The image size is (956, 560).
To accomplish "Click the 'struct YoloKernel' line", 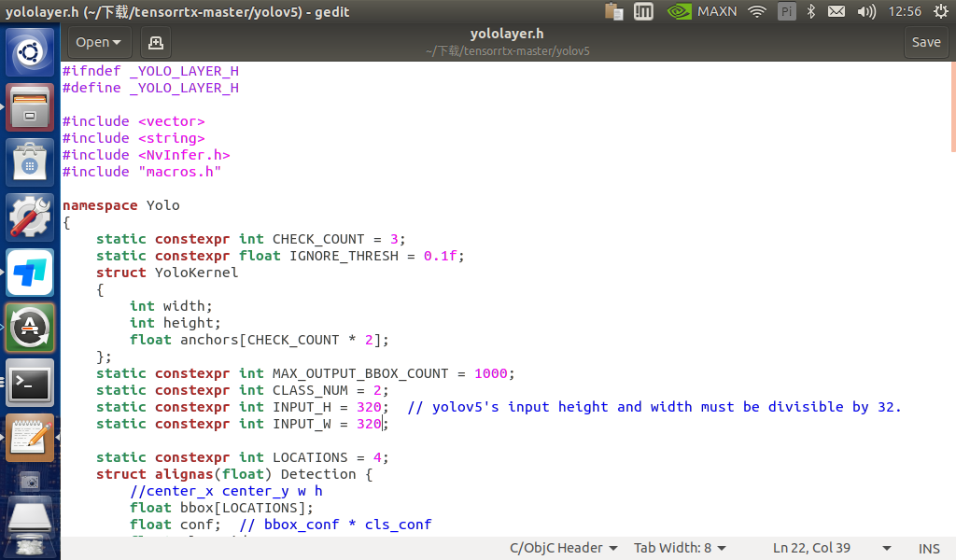I will (x=167, y=273).
